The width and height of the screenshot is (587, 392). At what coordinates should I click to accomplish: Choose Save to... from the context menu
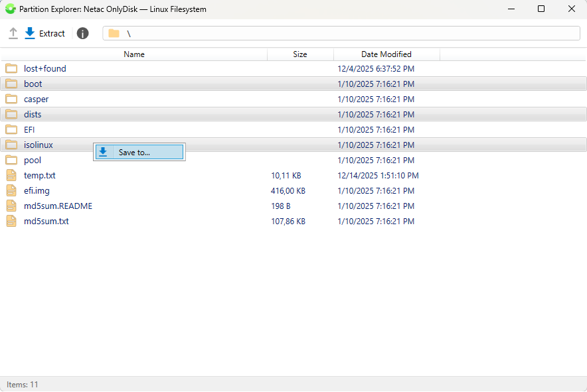[139, 151]
